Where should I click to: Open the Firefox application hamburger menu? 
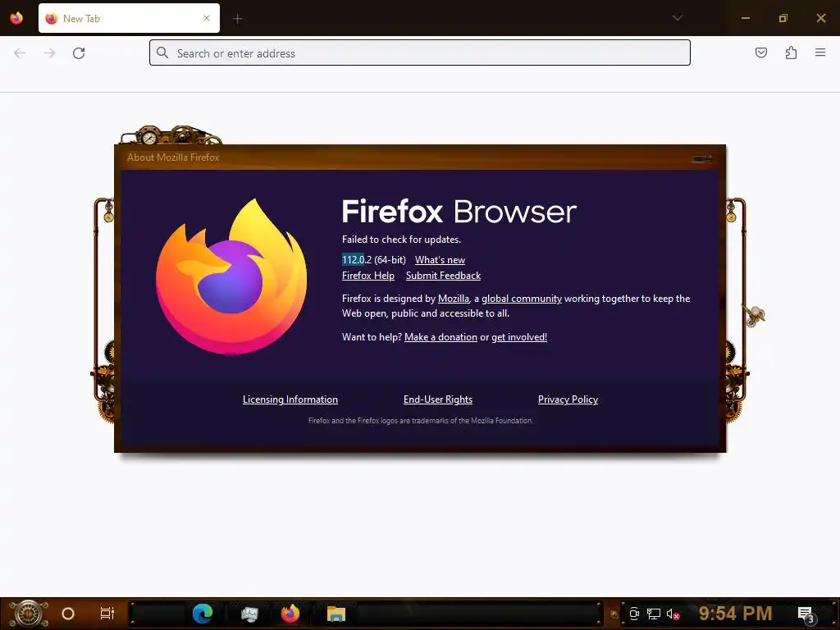point(820,52)
